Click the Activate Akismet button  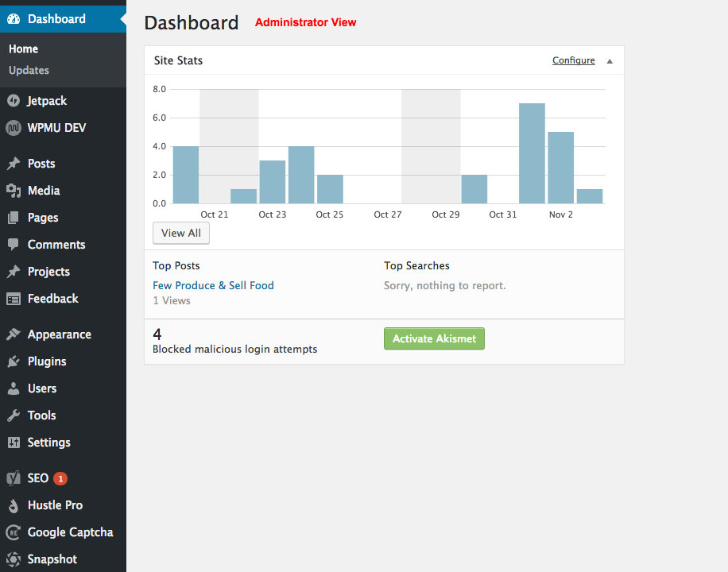point(434,338)
